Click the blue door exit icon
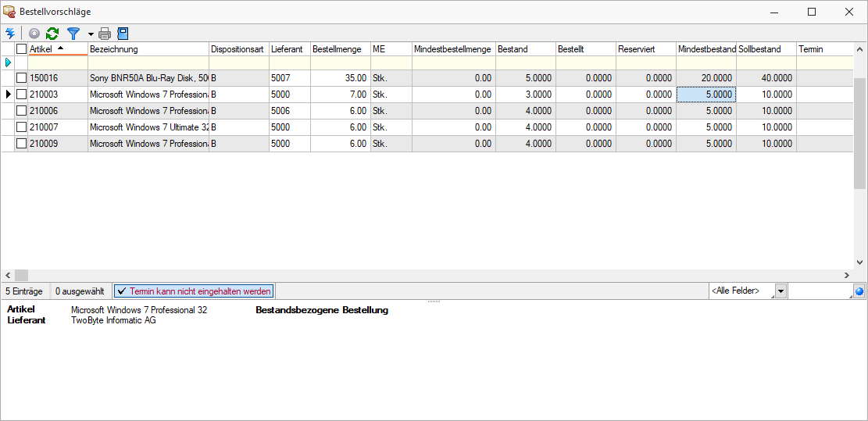The image size is (868, 421). (123, 33)
